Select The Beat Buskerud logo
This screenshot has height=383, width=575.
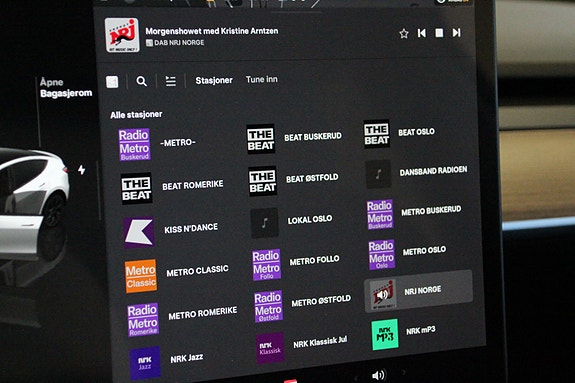click(x=261, y=139)
